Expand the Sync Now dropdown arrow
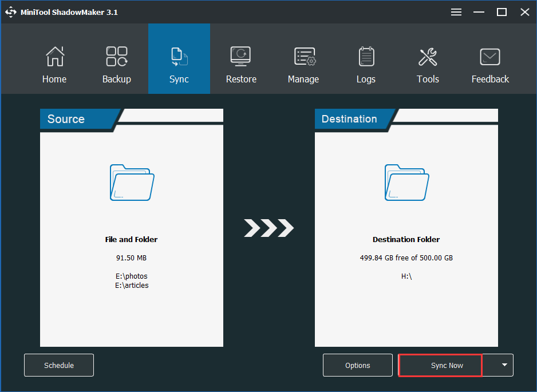 [x=504, y=365]
